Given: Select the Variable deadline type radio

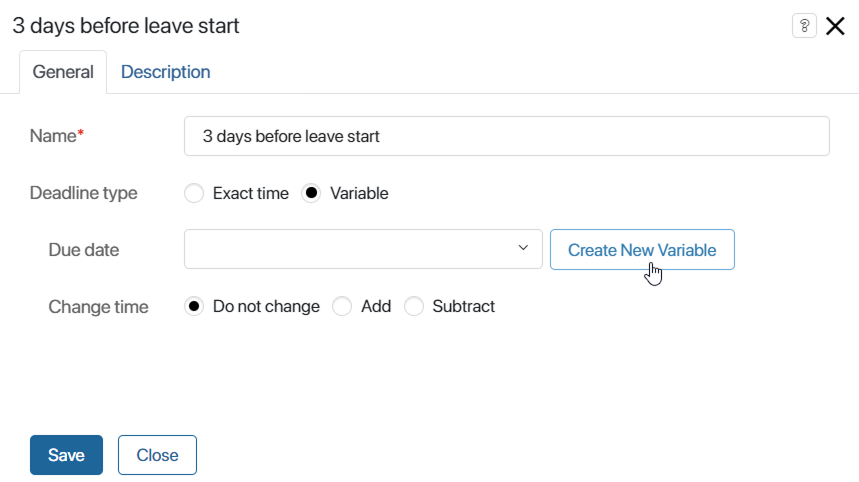Looking at the screenshot, I should pyautogui.click(x=311, y=193).
